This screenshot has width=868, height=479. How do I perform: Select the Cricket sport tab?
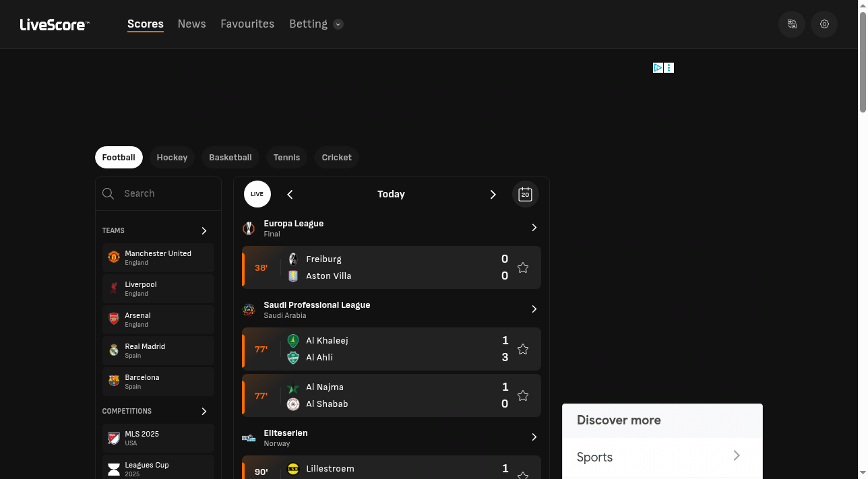click(336, 157)
